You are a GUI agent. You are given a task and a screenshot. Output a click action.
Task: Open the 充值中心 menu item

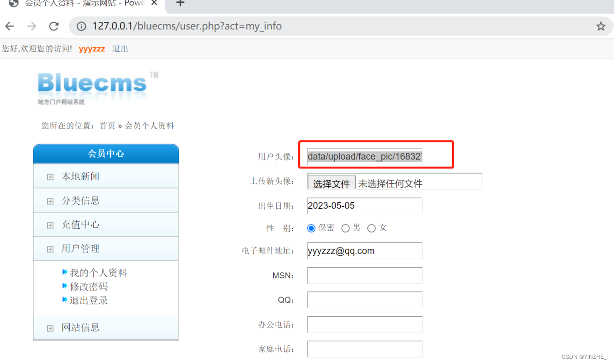[x=80, y=225]
